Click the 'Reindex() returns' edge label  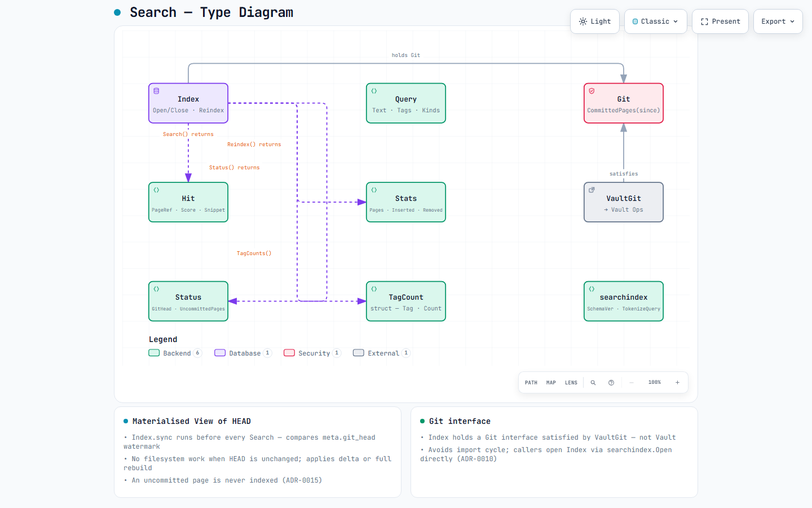coord(254,144)
